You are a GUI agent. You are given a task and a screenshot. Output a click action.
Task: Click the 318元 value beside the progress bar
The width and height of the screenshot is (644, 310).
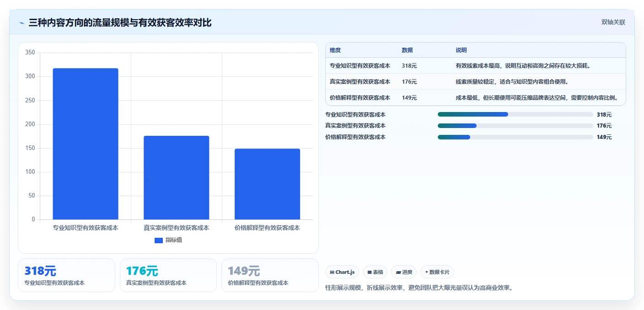tap(604, 115)
